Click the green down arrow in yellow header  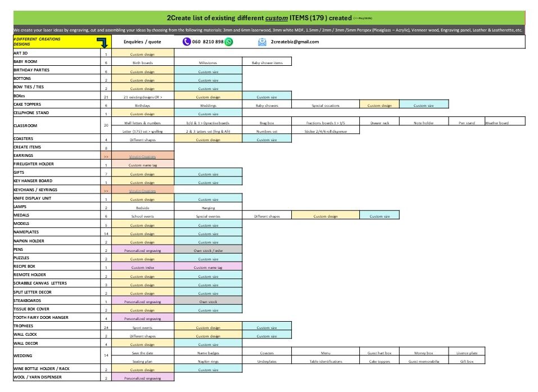(102, 43)
